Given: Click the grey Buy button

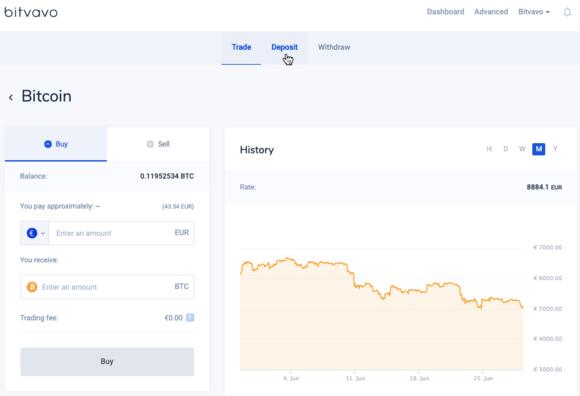Looking at the screenshot, I should click(x=107, y=362).
